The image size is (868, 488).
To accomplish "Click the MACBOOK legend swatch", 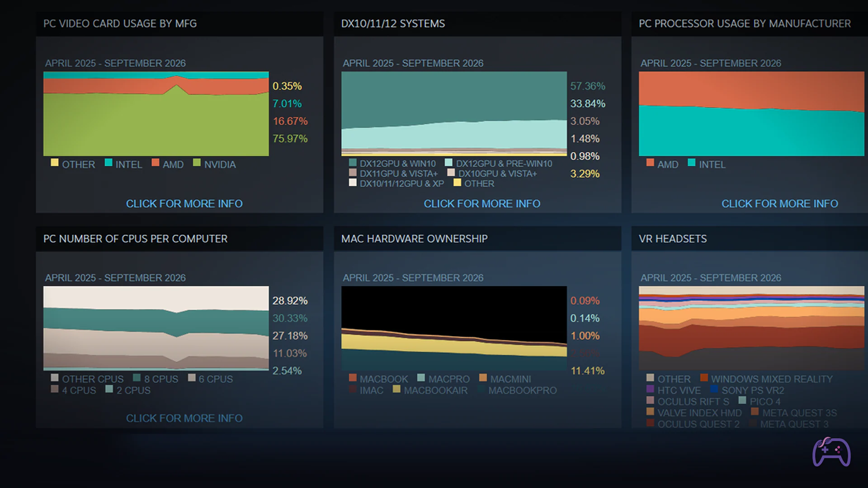I will click(x=353, y=378).
